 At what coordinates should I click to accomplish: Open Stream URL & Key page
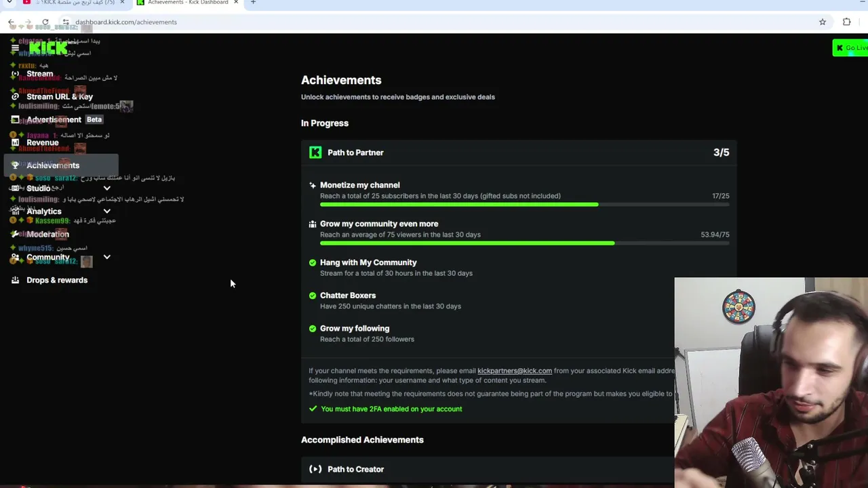click(61, 97)
